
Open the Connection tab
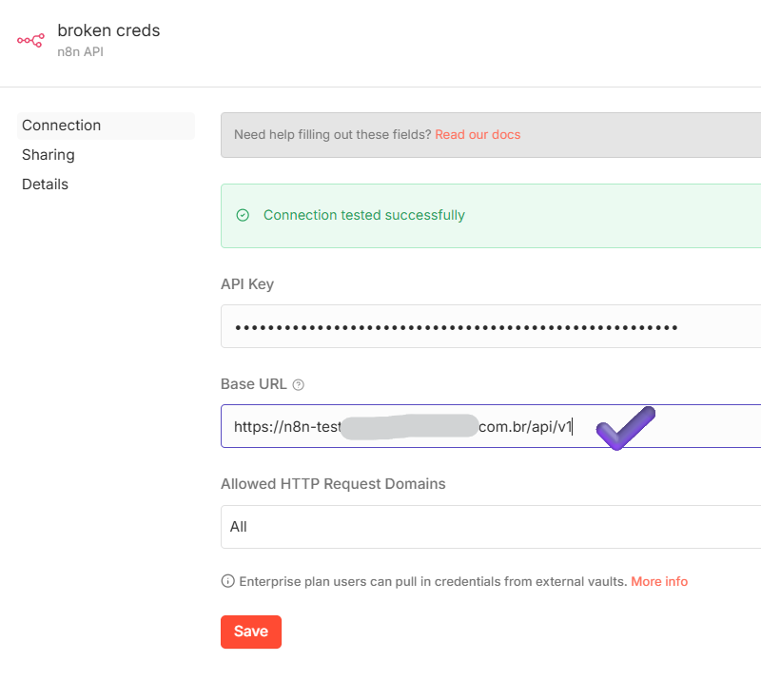click(62, 126)
